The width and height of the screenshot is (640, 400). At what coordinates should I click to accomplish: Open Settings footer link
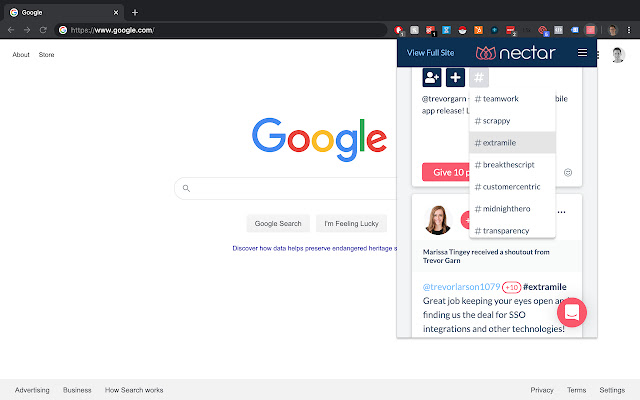(x=612, y=390)
